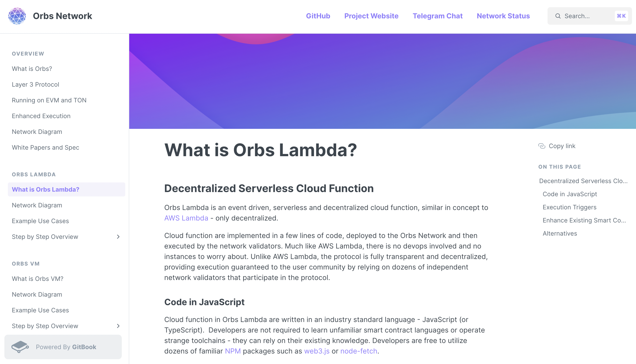Click the GitHub nav link icon

(x=318, y=16)
